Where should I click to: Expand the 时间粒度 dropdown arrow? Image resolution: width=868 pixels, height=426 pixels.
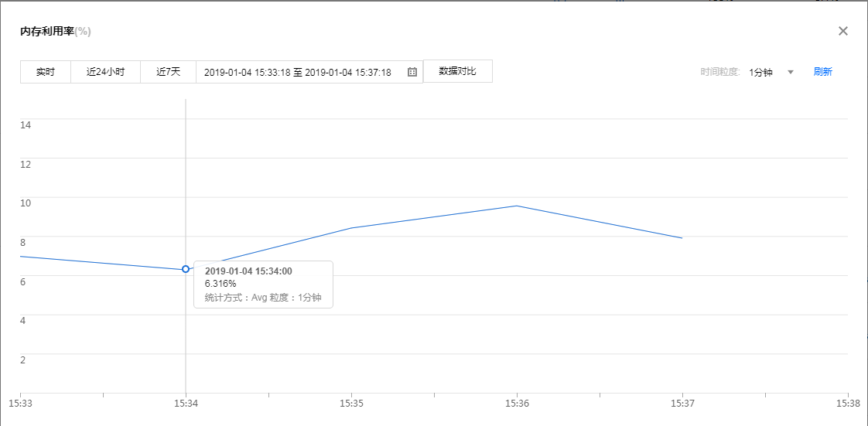(x=790, y=72)
